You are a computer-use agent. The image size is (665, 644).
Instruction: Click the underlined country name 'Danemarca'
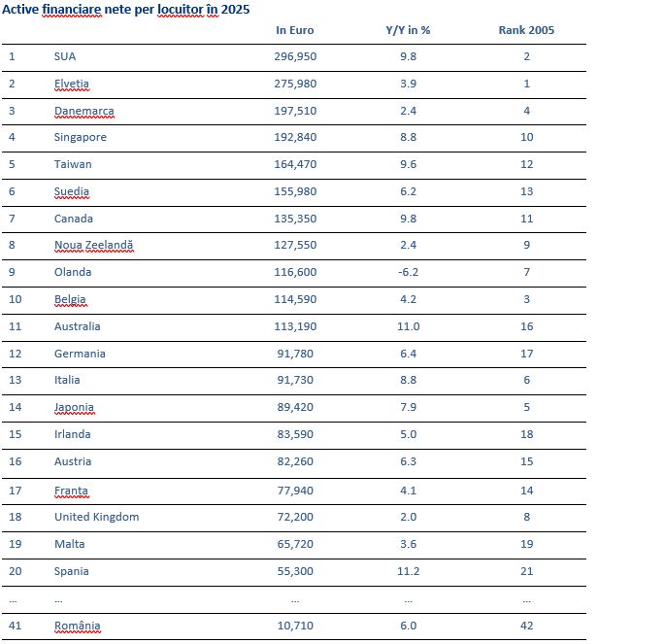pyautogui.click(x=83, y=111)
